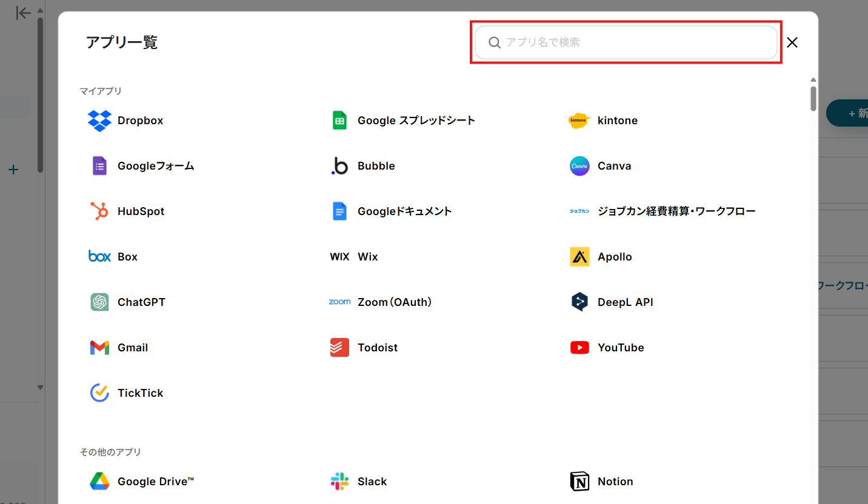The height and width of the screenshot is (504, 868).
Task: Close the アプリ一覧 dialog with X
Action: (792, 42)
